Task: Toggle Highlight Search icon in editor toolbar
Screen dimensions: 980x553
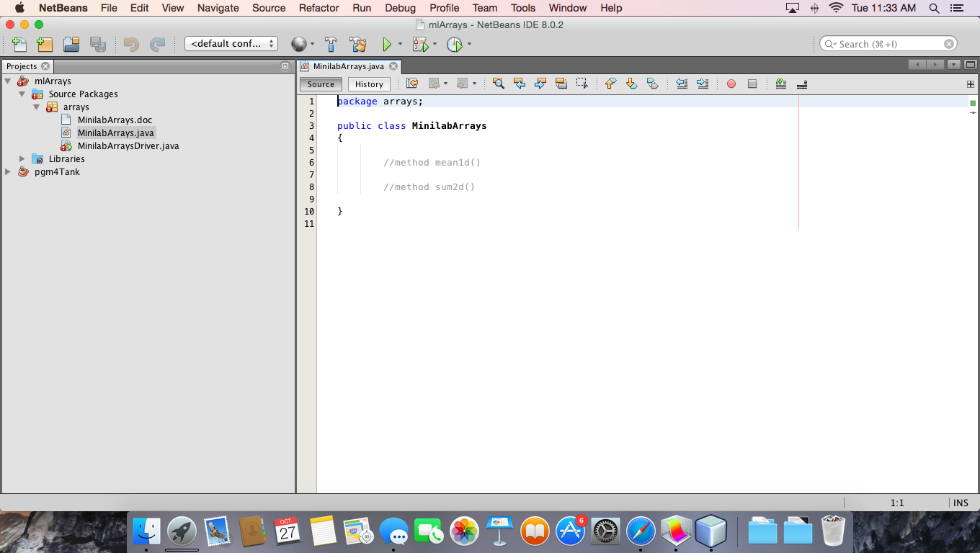Action: (x=561, y=84)
